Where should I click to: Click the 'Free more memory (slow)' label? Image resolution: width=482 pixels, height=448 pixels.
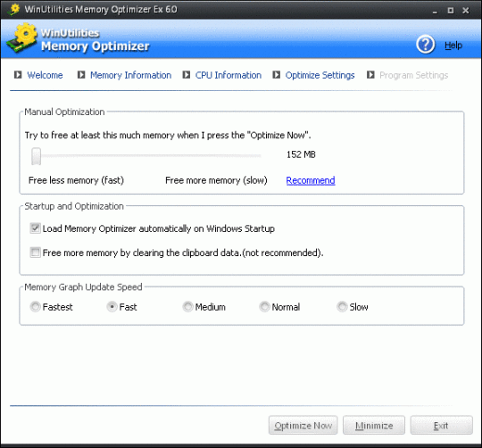[x=216, y=180]
